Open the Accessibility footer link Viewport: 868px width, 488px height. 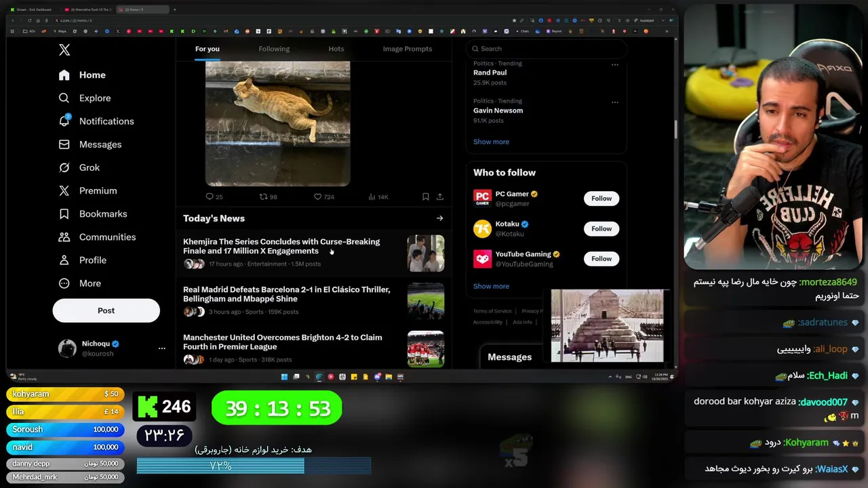[488, 322]
